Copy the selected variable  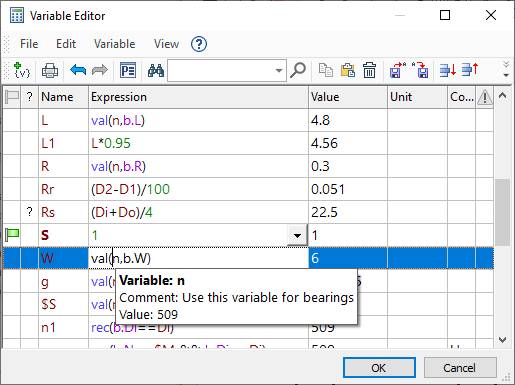[x=326, y=70]
